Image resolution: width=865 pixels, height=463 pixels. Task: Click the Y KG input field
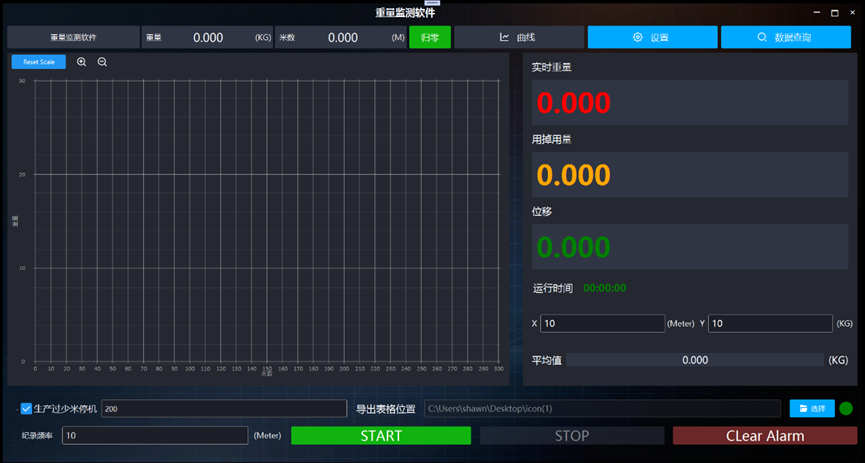point(770,323)
